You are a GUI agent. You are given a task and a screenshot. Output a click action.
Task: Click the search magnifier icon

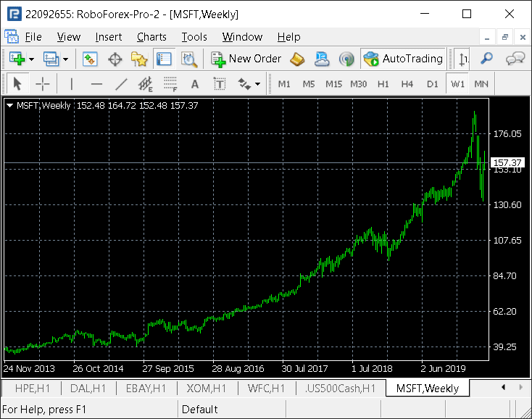pyautogui.click(x=487, y=58)
